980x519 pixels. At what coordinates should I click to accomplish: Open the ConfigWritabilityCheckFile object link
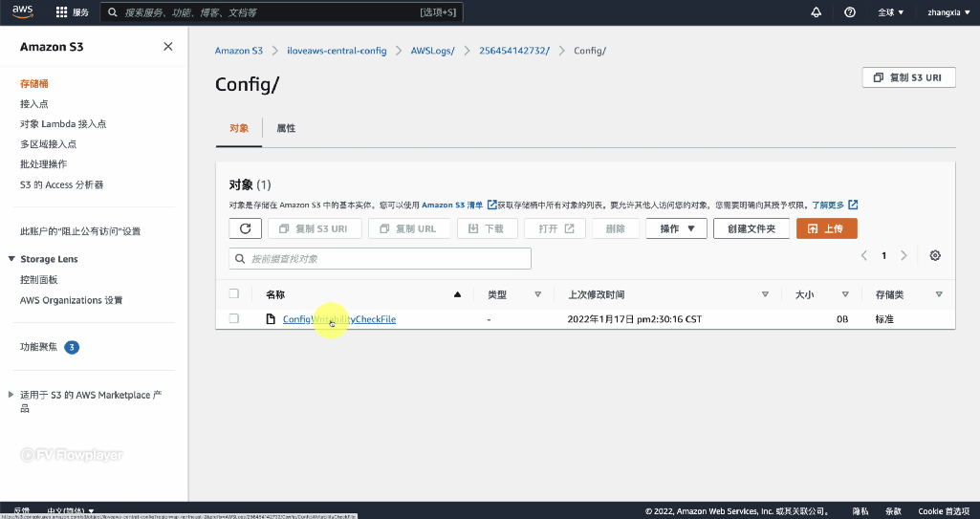coord(339,319)
